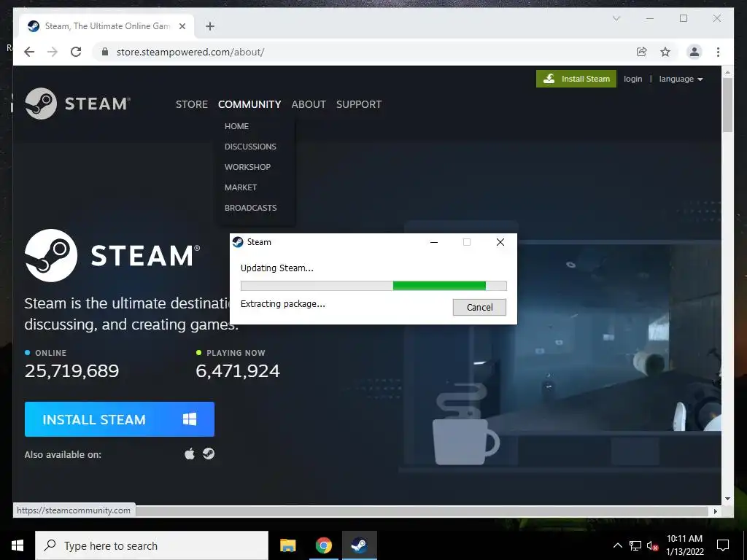747x560 pixels.
Task: Click the Apple macOS download icon
Action: coord(190,454)
